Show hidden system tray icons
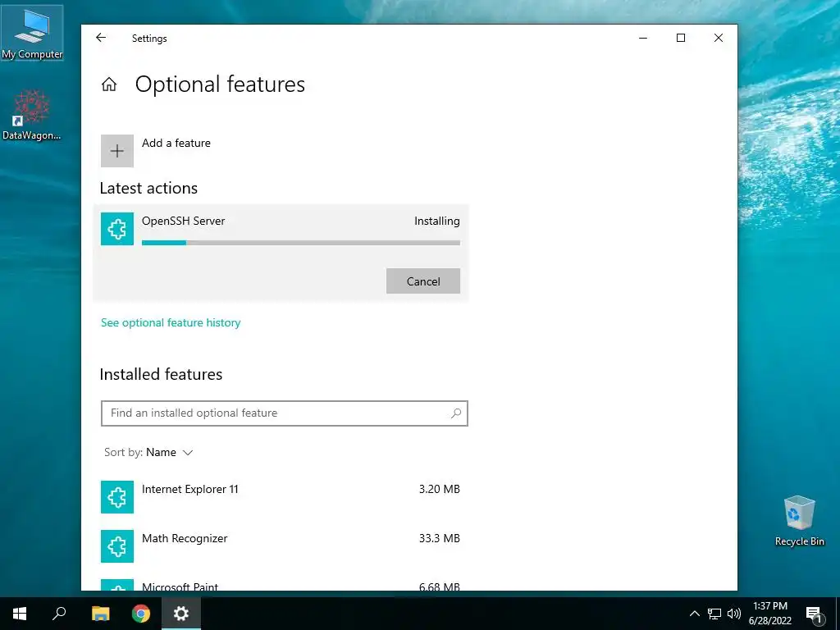Viewport: 840px width, 630px height. (694, 614)
